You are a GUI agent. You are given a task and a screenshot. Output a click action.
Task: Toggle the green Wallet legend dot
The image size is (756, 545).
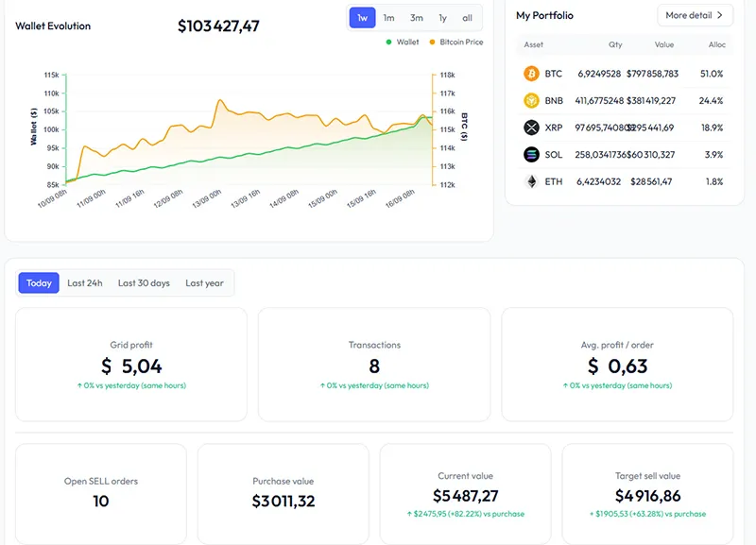pyautogui.click(x=388, y=43)
